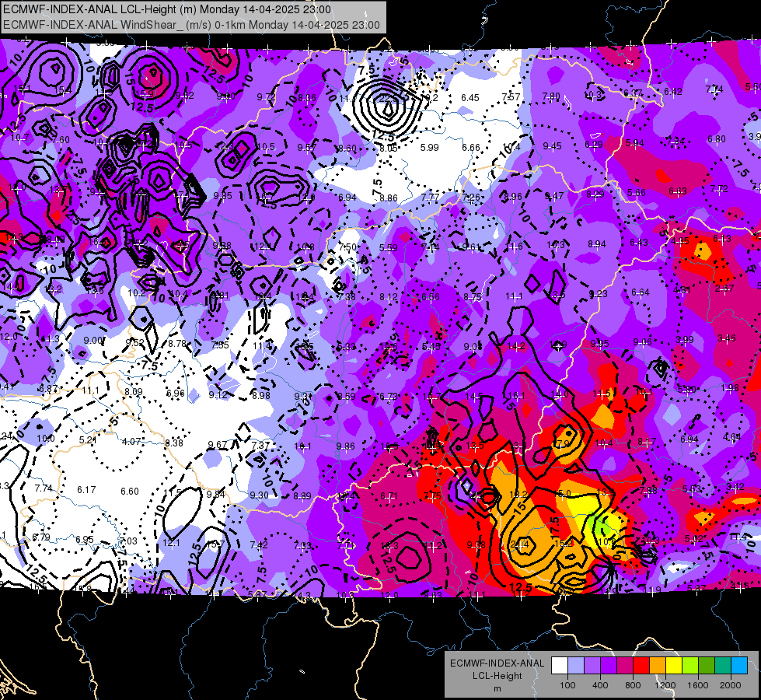The width and height of the screenshot is (761, 700).
Task: Click the wind shear value '3.46'
Action: click(727, 338)
